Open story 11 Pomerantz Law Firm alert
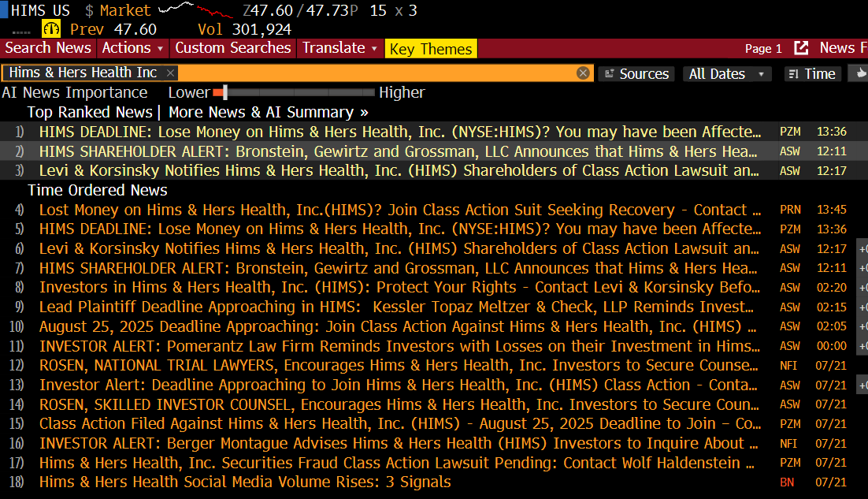 tap(399, 346)
